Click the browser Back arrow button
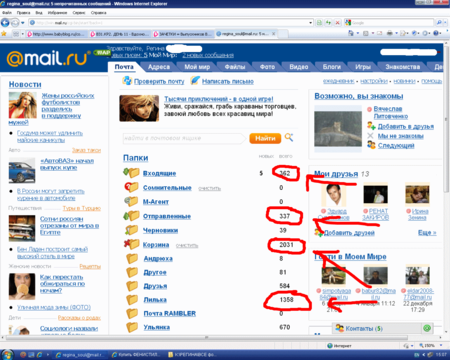The width and height of the screenshot is (450, 360). pyautogui.click(x=5, y=23)
